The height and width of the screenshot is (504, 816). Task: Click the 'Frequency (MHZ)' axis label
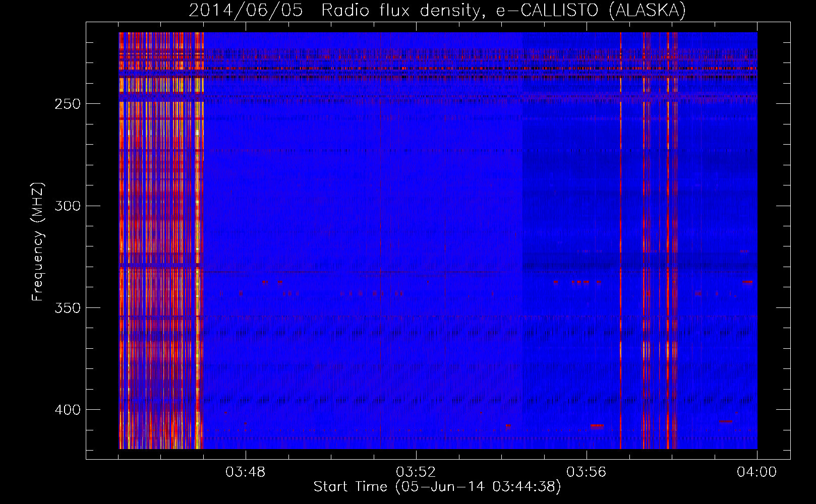coord(38,241)
